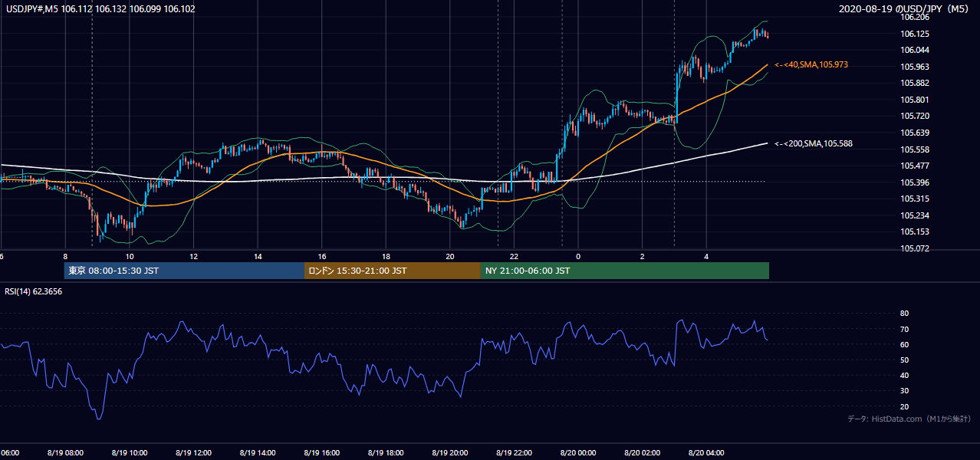Viewport: 980px width, 460px height.
Task: Click the price axis value 106.125
Action: [916, 34]
